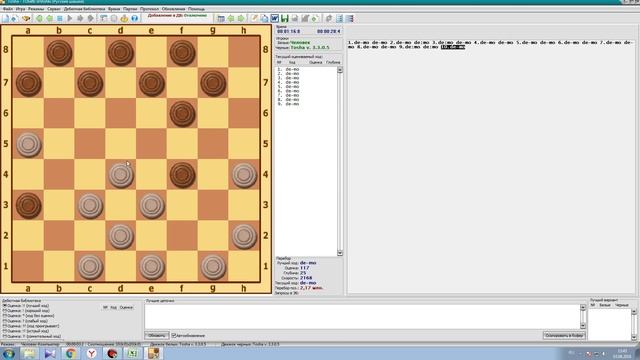Open File Explorer from the taskbar

(x=29, y=353)
